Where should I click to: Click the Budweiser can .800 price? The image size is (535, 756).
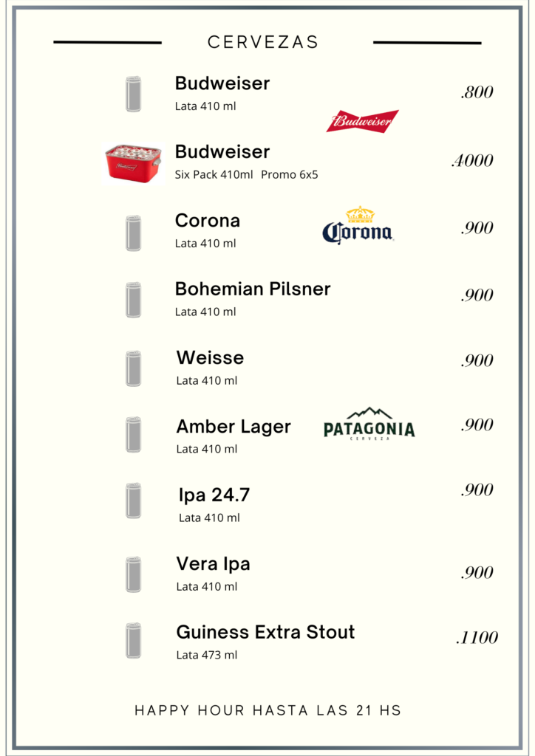coord(477,92)
